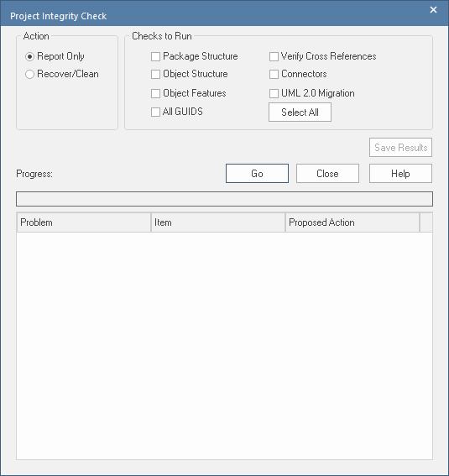The image size is (449, 476).
Task: Click the Proposed Action column header
Action: tap(352, 222)
